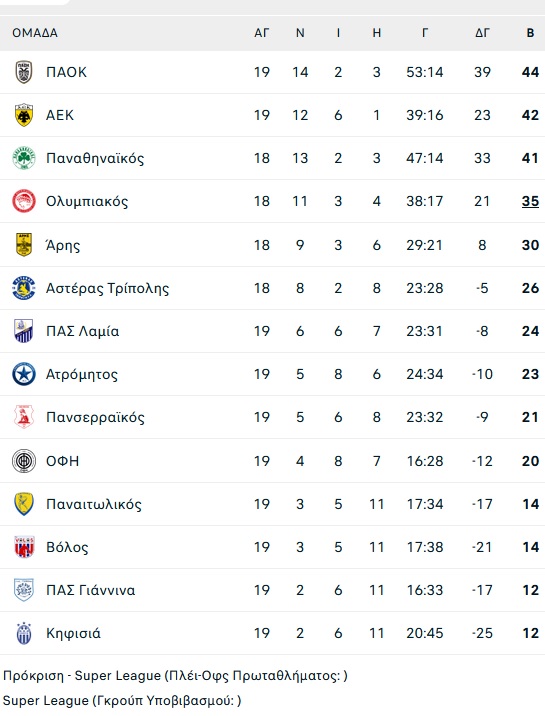Sort by the ΑΓ matches column header
This screenshot has width=545, height=716.
pos(262,33)
